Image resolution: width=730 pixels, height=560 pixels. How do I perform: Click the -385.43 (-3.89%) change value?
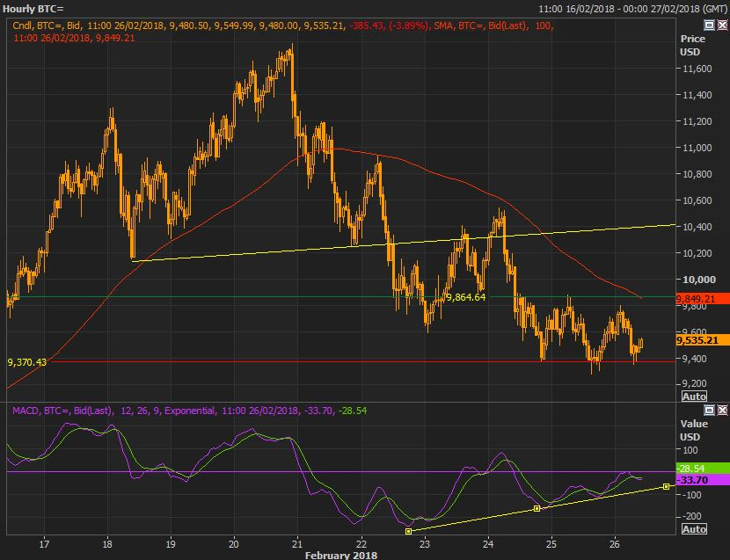tap(390, 26)
